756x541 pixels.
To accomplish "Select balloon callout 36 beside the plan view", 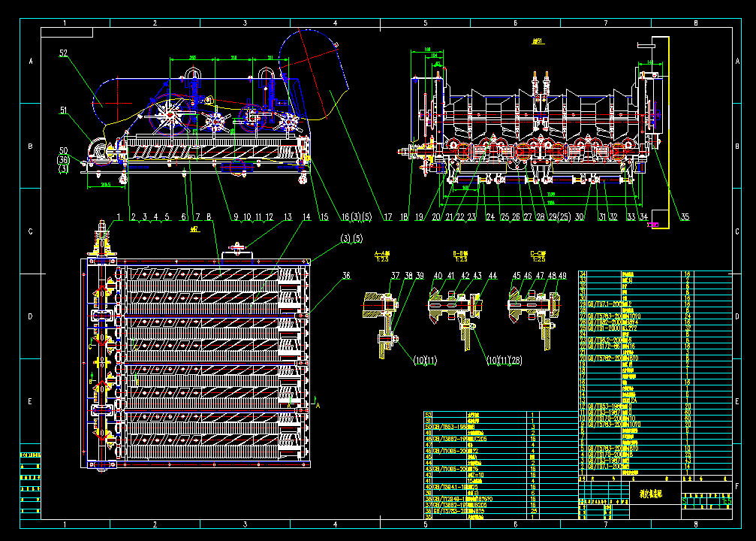I will (346, 276).
